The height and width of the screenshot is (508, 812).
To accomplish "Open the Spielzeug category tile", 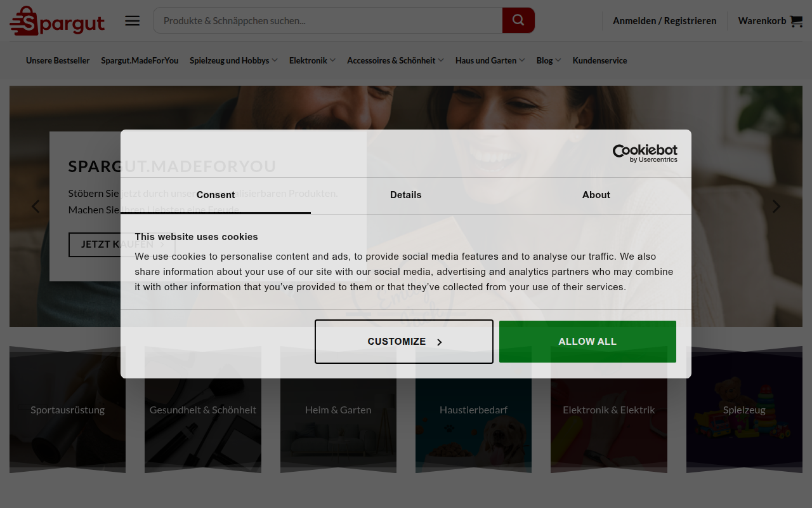I will click(744, 410).
